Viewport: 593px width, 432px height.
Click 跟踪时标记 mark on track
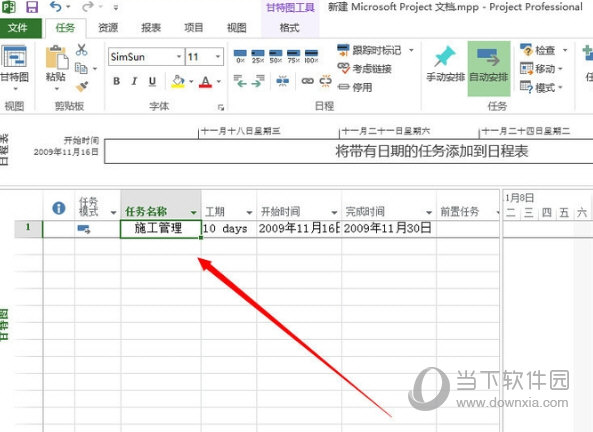pos(369,50)
